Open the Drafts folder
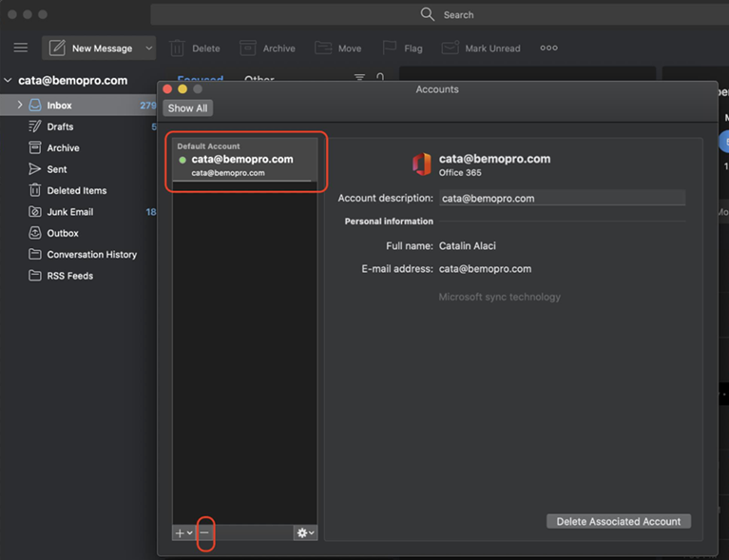Viewport: 729px width, 560px height. point(78,126)
